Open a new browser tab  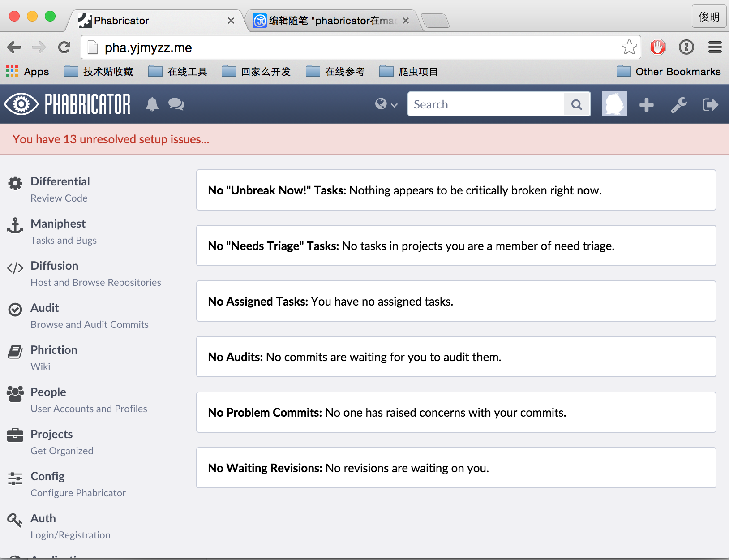pos(435,21)
